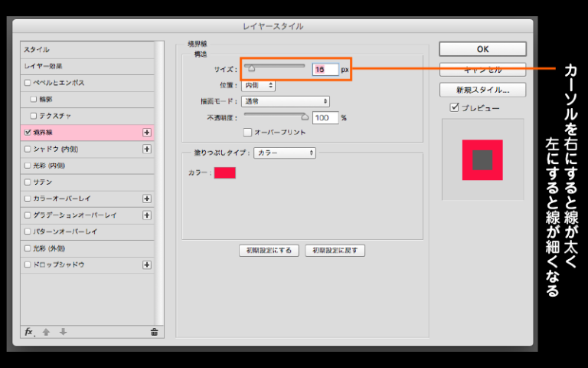Click the red カラー swatch
Image resolution: width=588 pixels, height=368 pixels.
(x=225, y=172)
